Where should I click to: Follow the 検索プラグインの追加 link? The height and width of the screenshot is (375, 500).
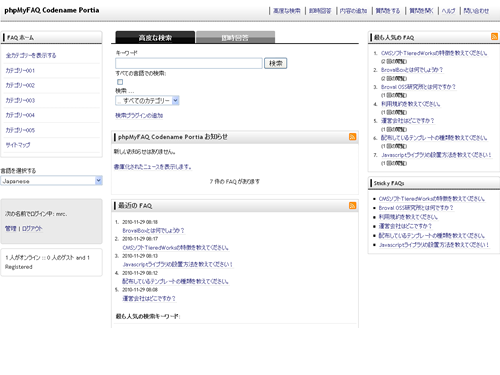[x=139, y=115]
